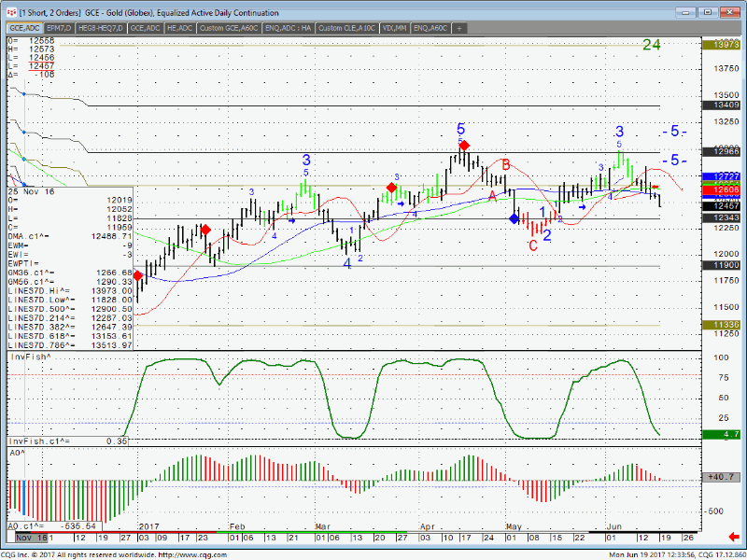Click the Apr month label on time axis

428,526
